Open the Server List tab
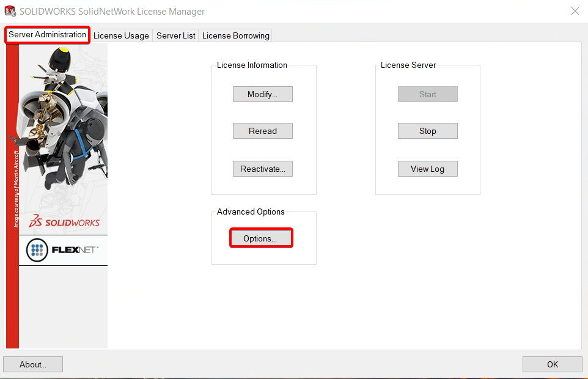 [x=175, y=35]
